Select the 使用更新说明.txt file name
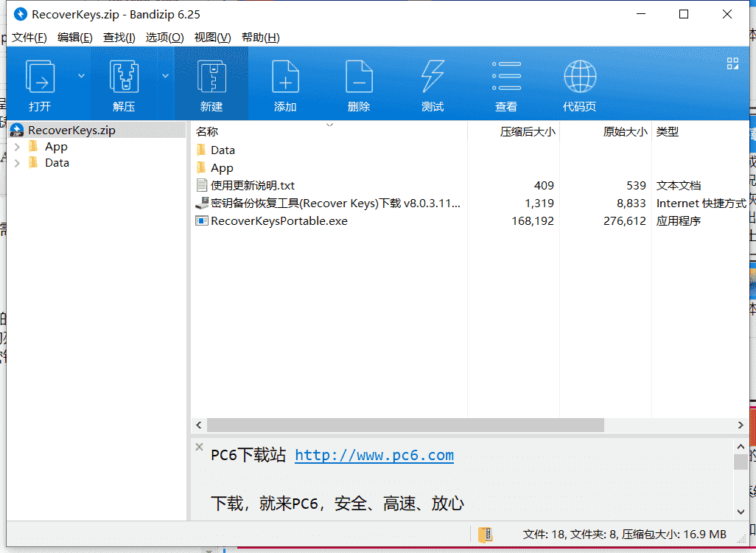 tap(253, 185)
